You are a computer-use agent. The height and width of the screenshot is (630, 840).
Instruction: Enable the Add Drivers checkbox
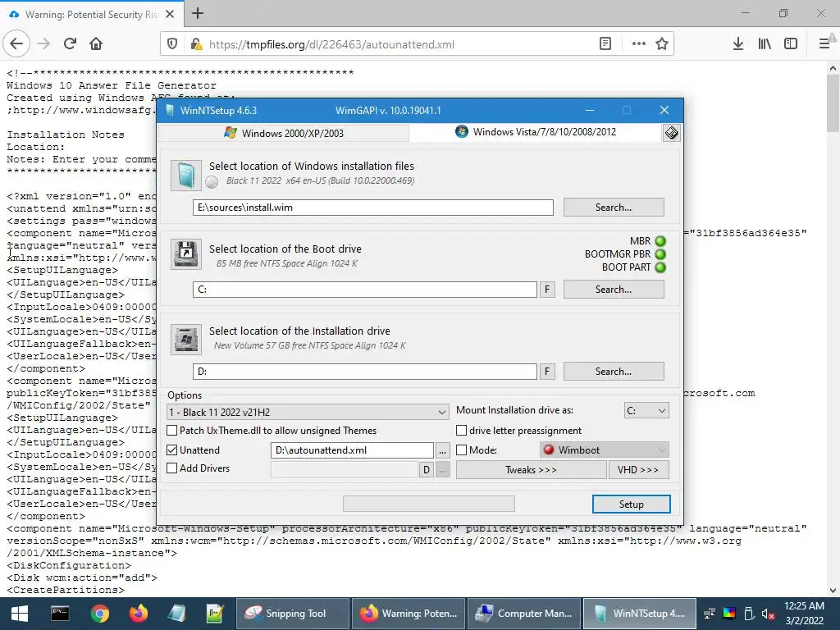(x=172, y=468)
